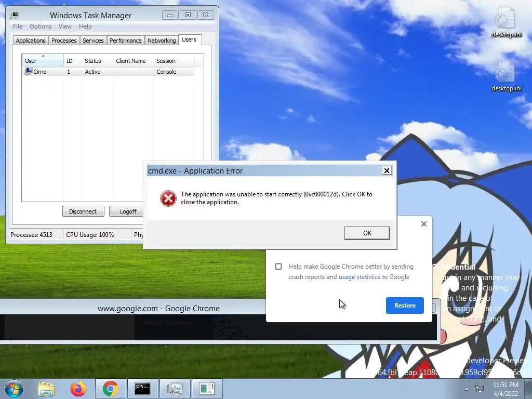
Task: Switch to Google Chrome in taskbar
Action: (x=110, y=389)
